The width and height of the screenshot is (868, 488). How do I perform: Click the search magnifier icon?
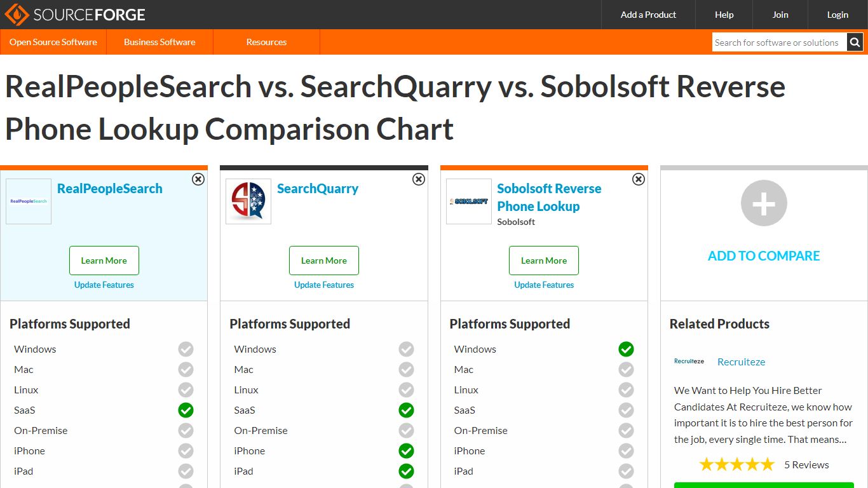(x=855, y=43)
